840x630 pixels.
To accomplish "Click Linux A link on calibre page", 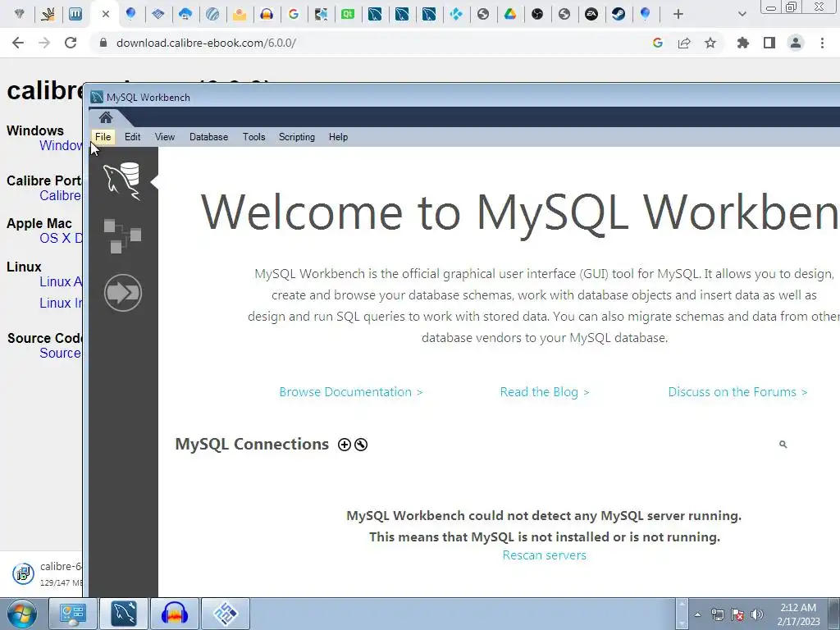I will tap(61, 282).
